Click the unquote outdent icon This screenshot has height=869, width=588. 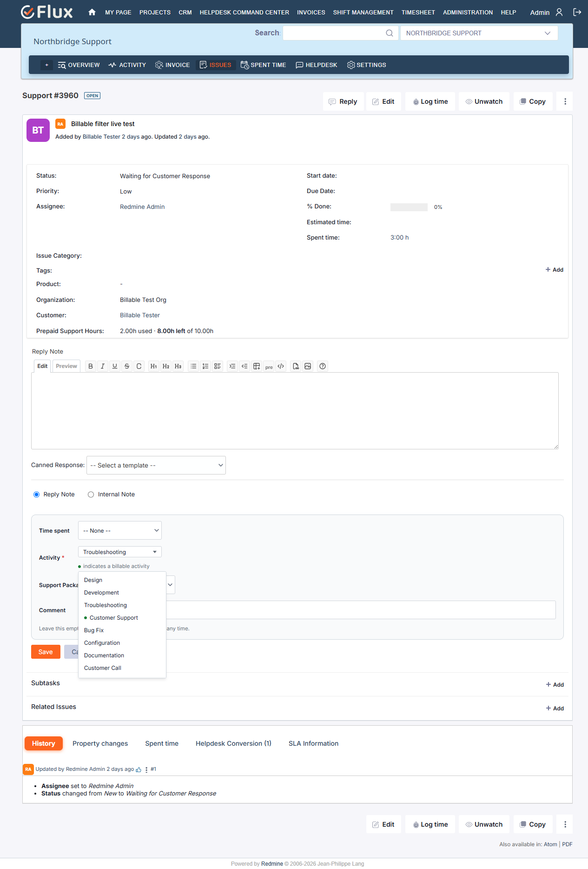[x=244, y=366]
